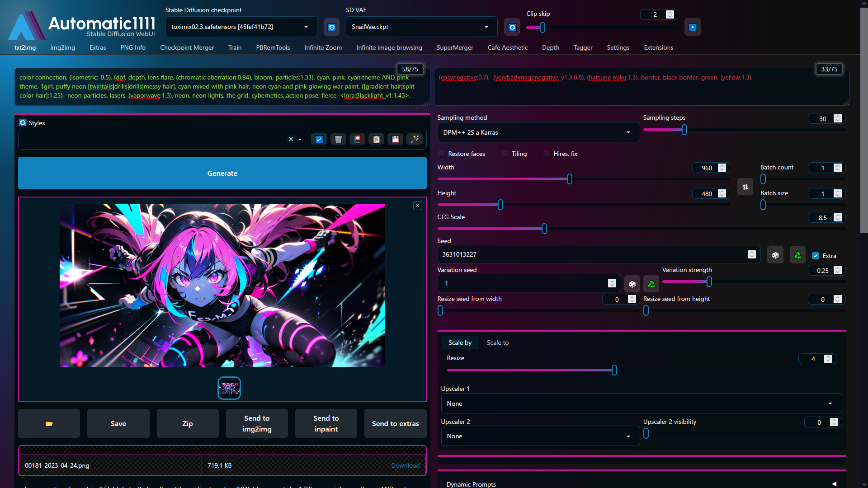Open the Scale to tab

pyautogui.click(x=497, y=343)
